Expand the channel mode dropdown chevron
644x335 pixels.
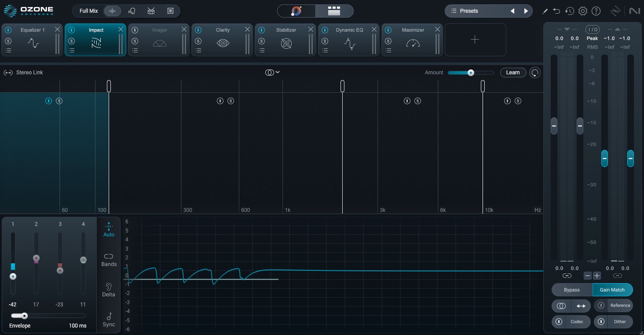[278, 73]
